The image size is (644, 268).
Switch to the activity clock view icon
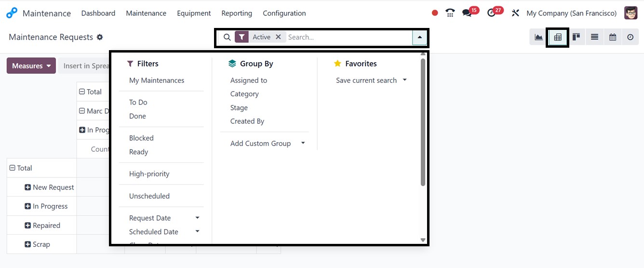coord(630,37)
